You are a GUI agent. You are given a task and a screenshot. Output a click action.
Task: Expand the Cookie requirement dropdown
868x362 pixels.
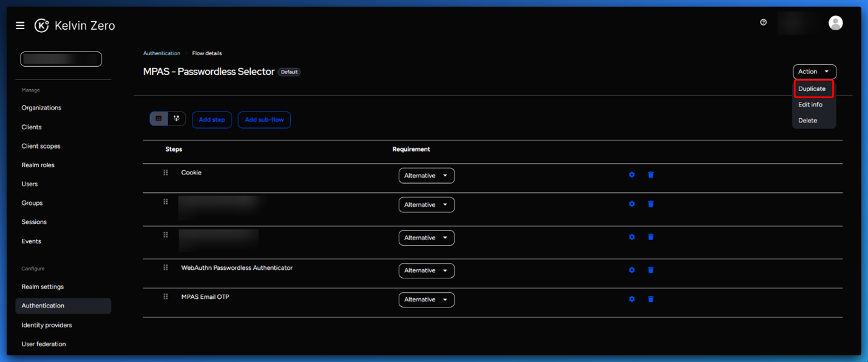pos(426,176)
